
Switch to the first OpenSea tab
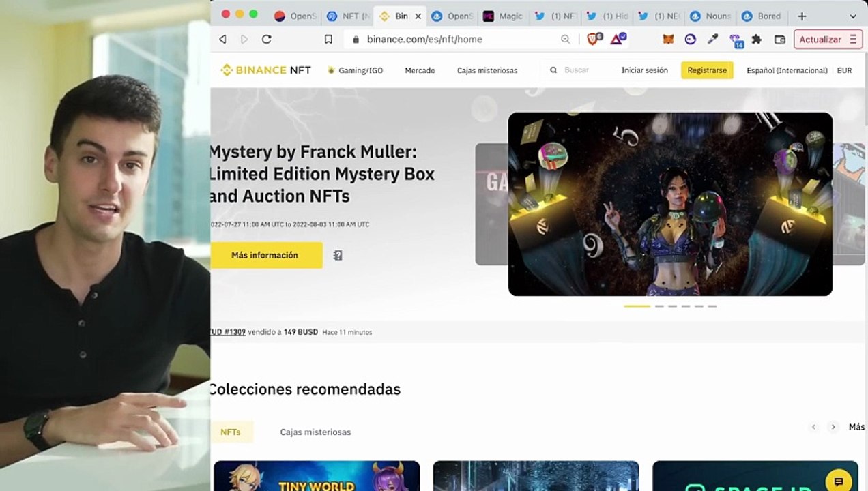pyautogui.click(x=295, y=16)
